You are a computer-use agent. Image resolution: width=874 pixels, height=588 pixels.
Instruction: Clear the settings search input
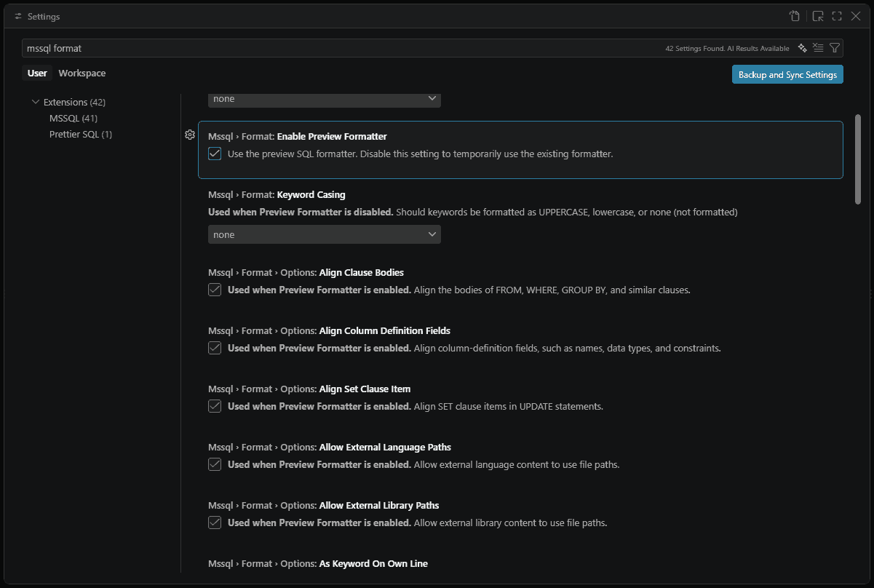[818, 48]
